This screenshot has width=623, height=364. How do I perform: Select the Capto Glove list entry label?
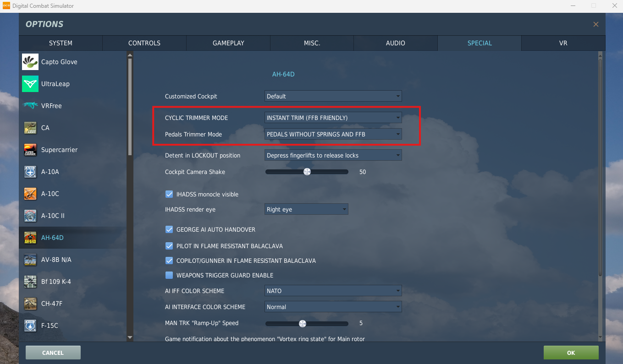click(59, 62)
